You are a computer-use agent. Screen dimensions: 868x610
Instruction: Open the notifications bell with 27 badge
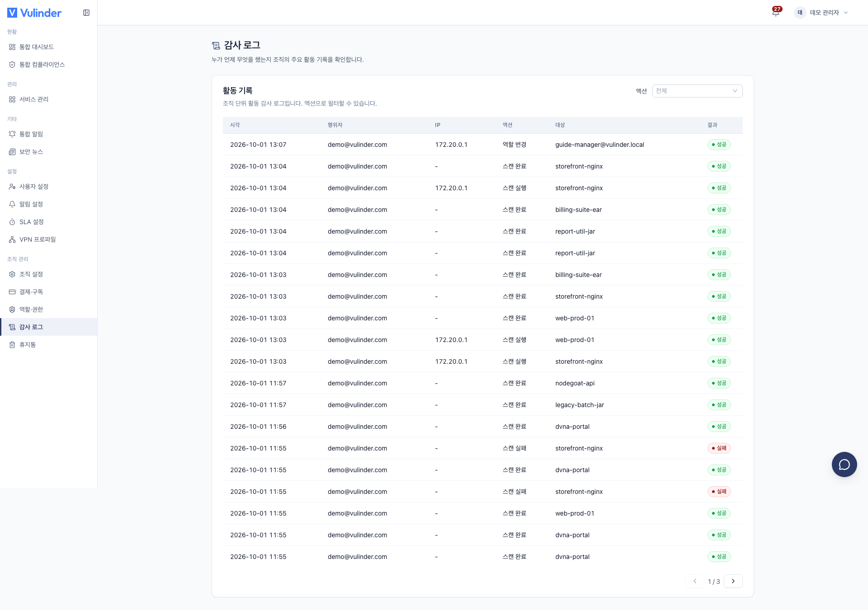pyautogui.click(x=776, y=12)
